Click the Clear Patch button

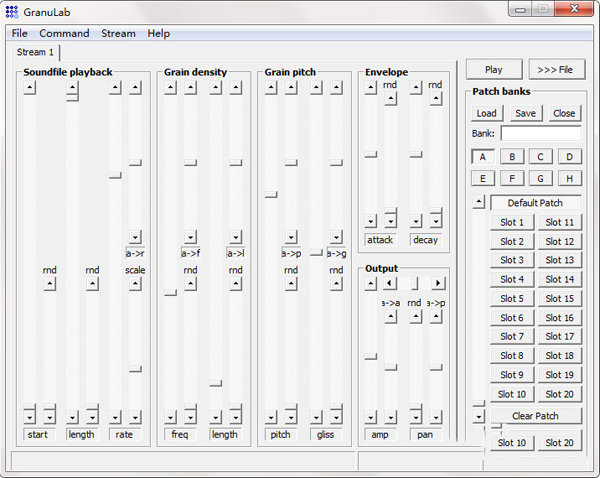pyautogui.click(x=535, y=416)
